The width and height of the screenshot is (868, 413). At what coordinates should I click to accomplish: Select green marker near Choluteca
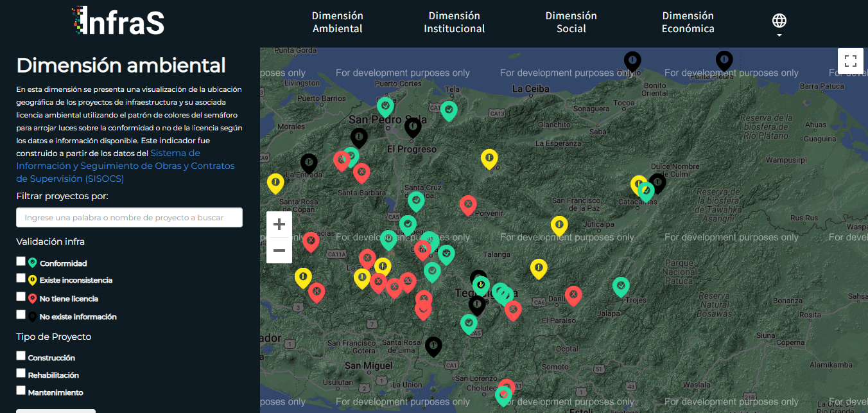pyautogui.click(x=503, y=396)
